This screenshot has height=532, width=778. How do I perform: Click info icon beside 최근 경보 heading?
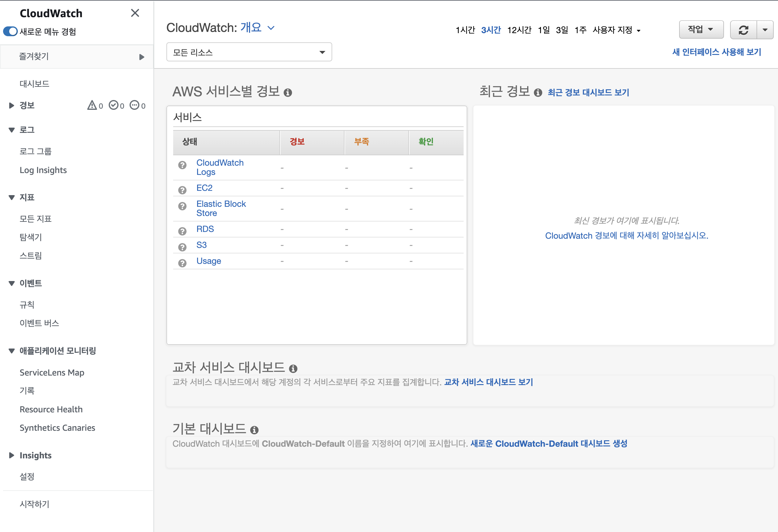tap(538, 93)
